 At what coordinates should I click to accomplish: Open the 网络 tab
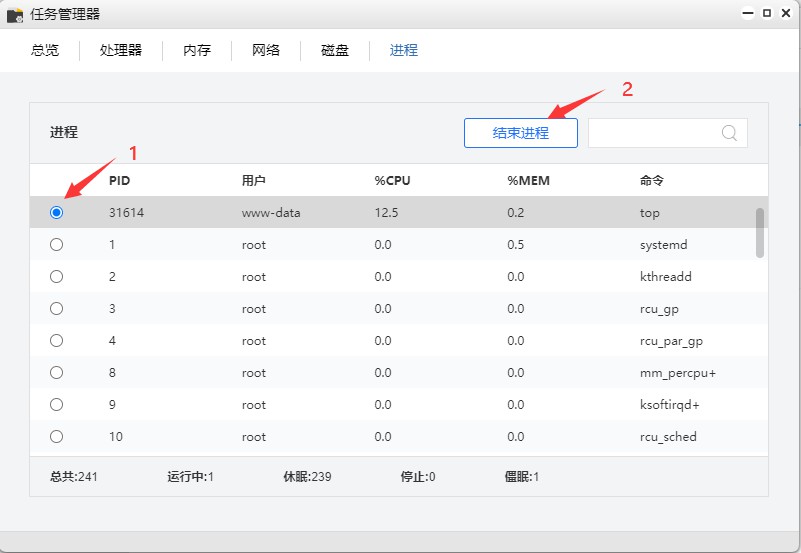point(266,50)
